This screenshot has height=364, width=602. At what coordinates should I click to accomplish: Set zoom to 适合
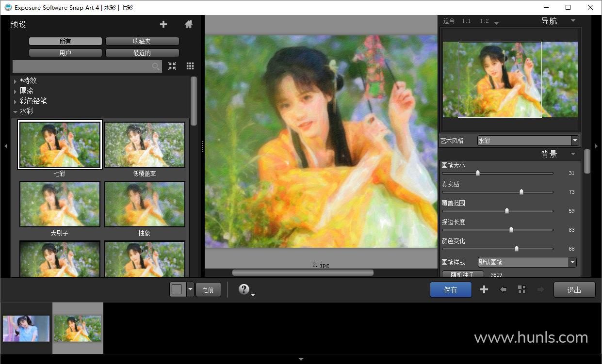click(449, 21)
